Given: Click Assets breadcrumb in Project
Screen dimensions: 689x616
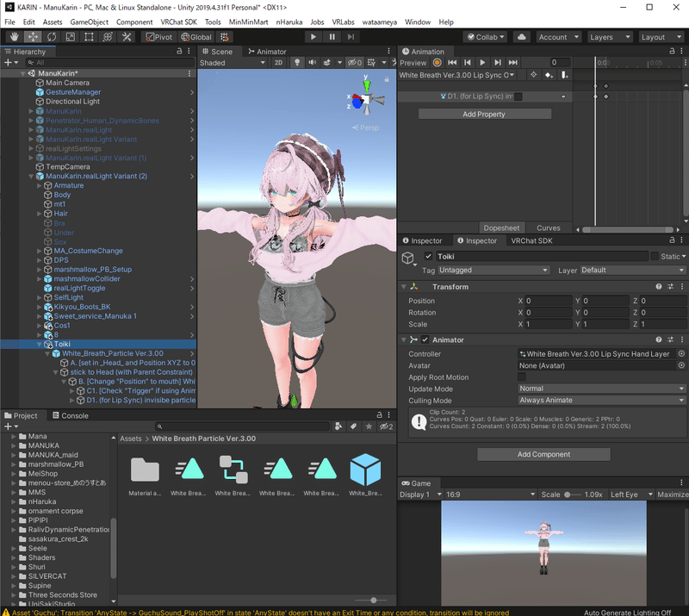Looking at the screenshot, I should point(131,439).
